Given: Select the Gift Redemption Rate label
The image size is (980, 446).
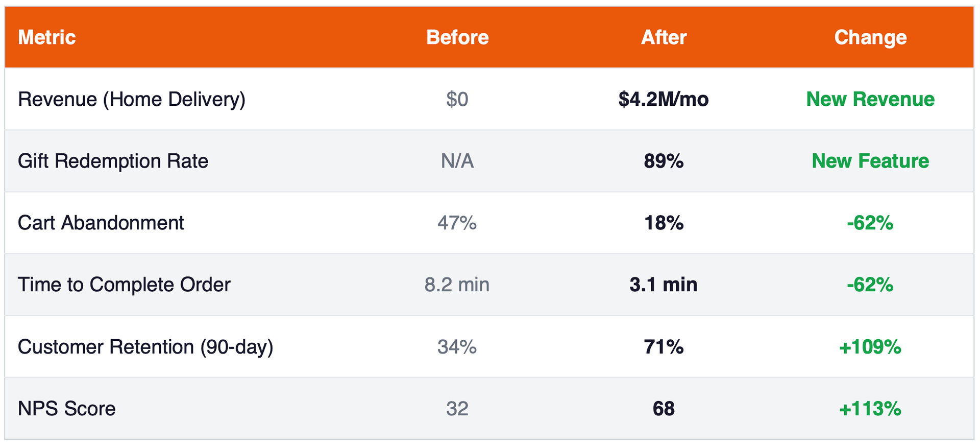Looking at the screenshot, I should 113,161.
